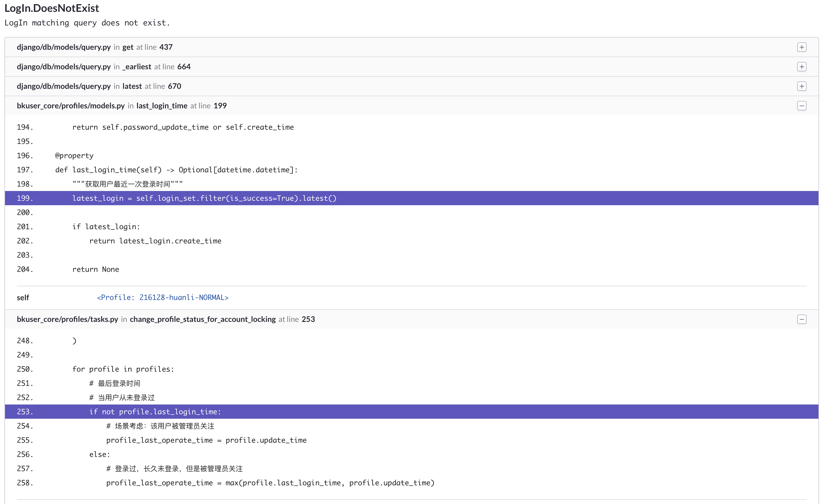
Task: Click the minus icon beside last_login_time header
Action: click(x=802, y=105)
